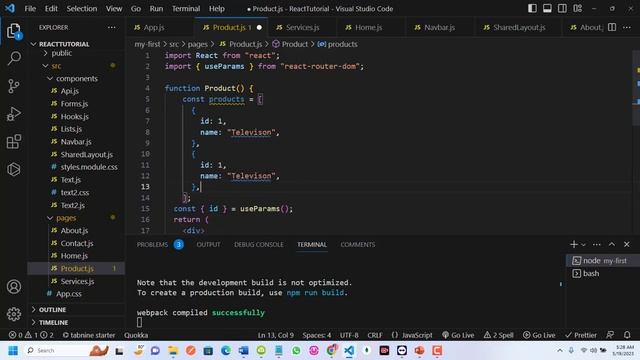Open the Selection menu

pyautogui.click(x=82, y=8)
